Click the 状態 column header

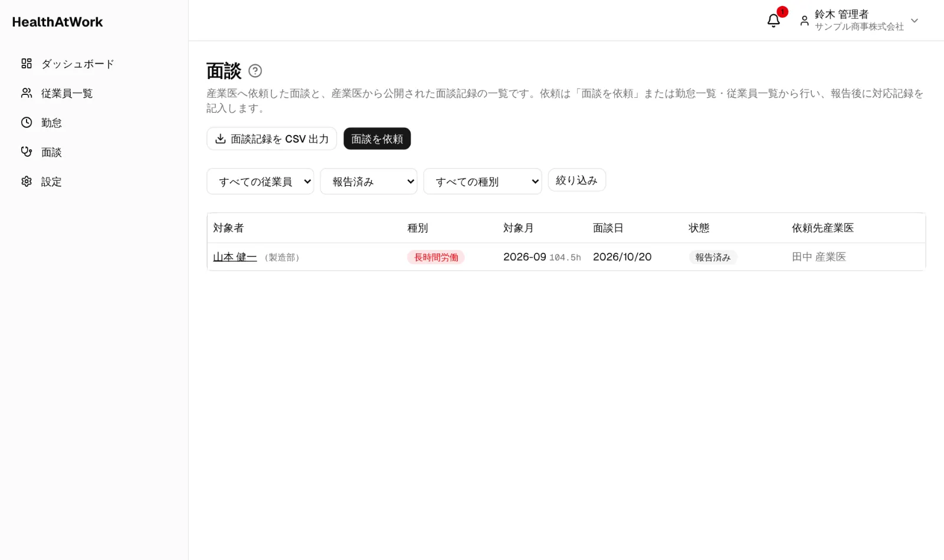(699, 228)
